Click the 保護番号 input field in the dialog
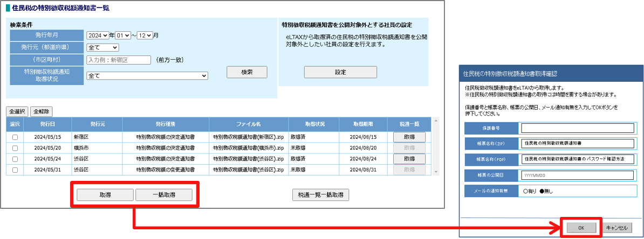Viewport: 644px width, 239px height. pyautogui.click(x=577, y=128)
